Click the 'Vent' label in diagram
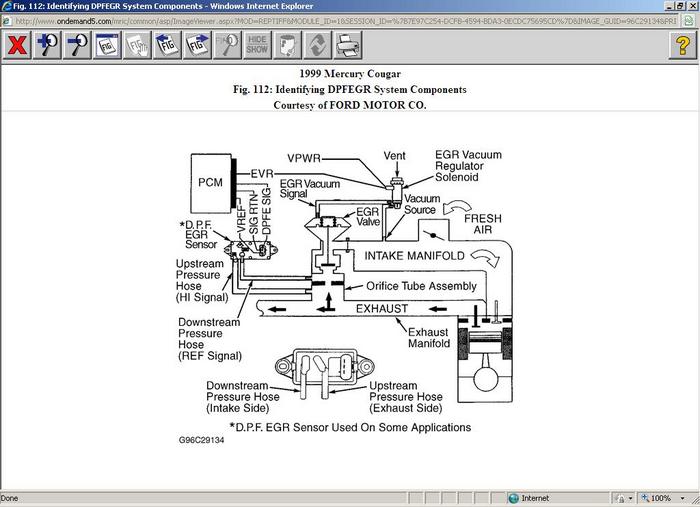The width and height of the screenshot is (700, 507). coord(394,156)
